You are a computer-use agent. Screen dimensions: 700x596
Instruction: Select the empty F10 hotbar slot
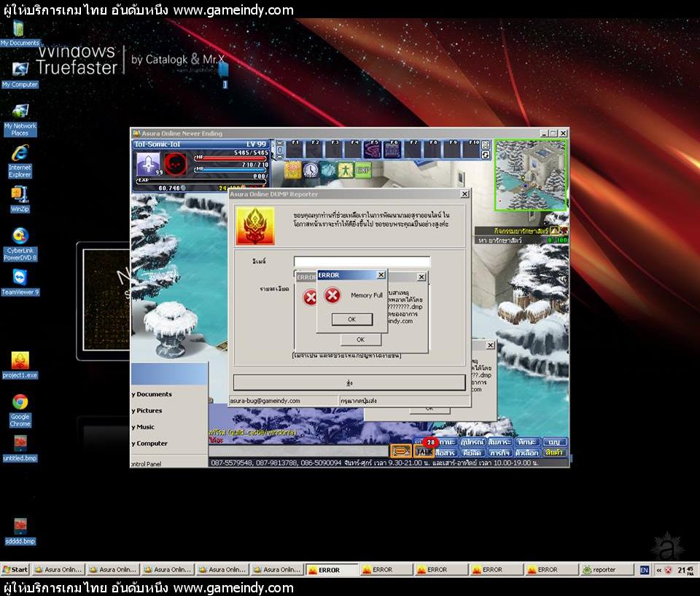(472, 149)
